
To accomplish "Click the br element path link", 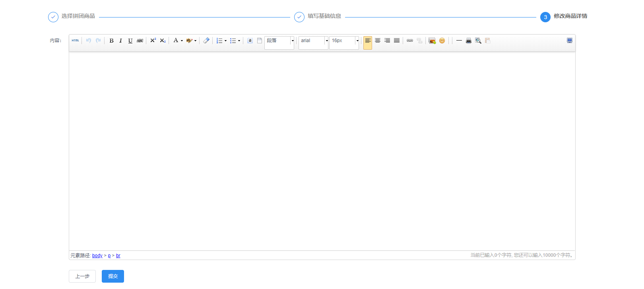I will [x=118, y=256].
